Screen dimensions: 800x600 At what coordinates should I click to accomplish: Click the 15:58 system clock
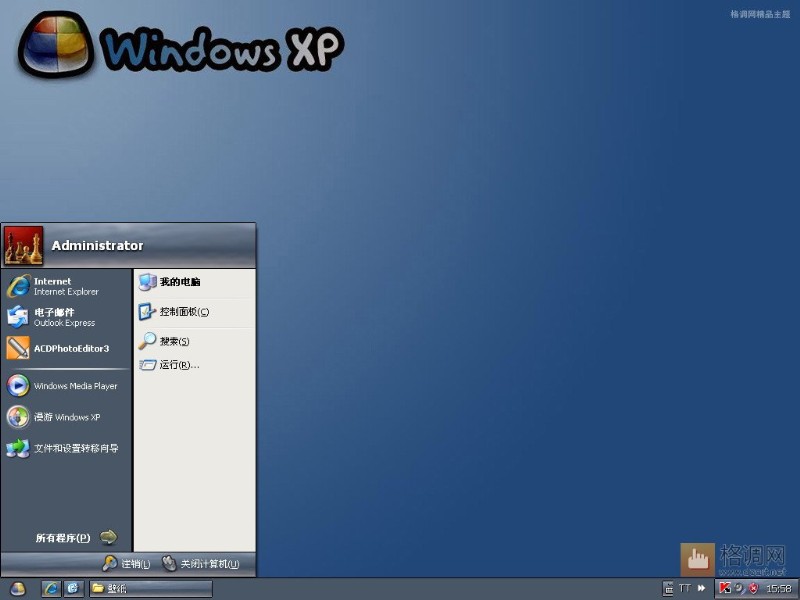[779, 589]
